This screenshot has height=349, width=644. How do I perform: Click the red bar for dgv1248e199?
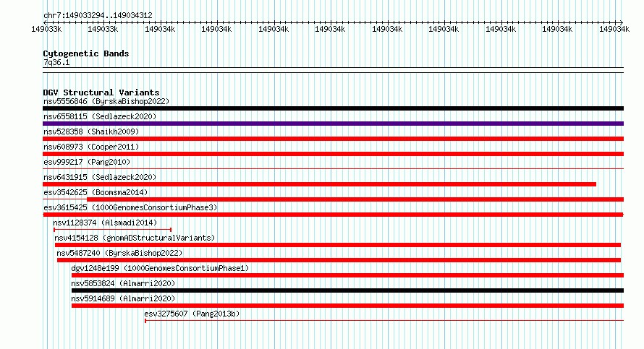click(347, 275)
